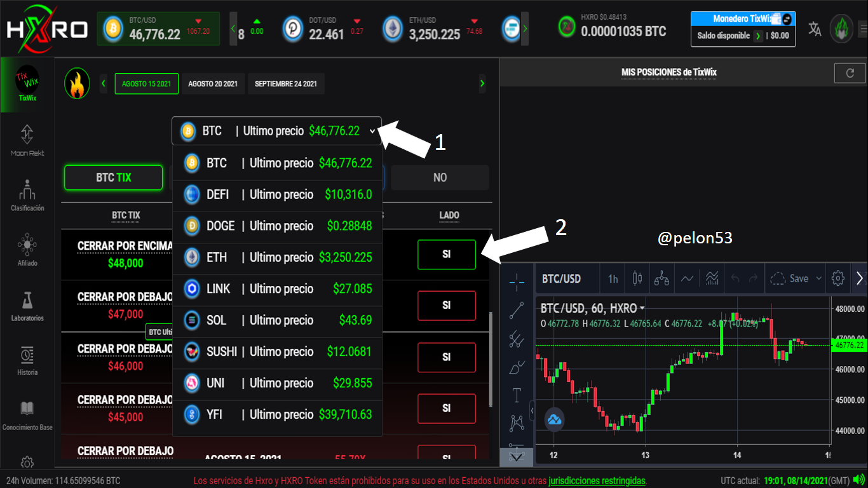The width and height of the screenshot is (868, 488).
Task: Choose DOGE from the asset list
Action: pyautogui.click(x=277, y=226)
